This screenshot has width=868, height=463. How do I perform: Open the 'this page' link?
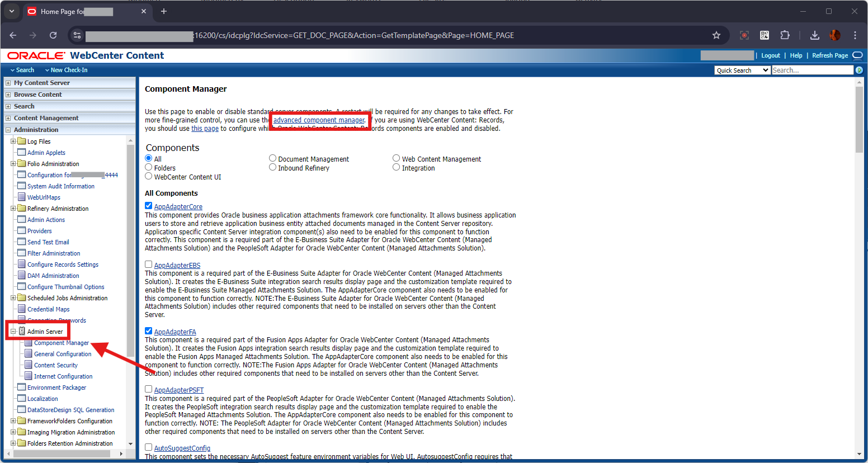[205, 129]
